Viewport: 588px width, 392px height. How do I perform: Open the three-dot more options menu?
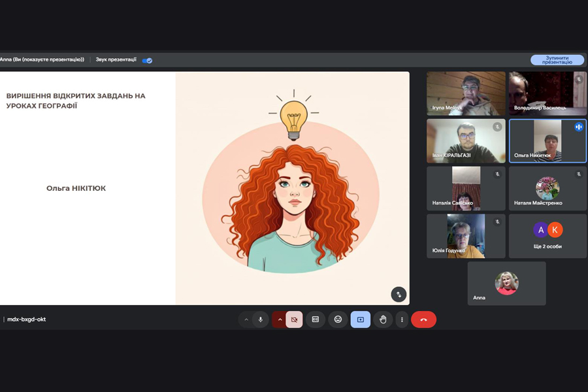pos(402,319)
